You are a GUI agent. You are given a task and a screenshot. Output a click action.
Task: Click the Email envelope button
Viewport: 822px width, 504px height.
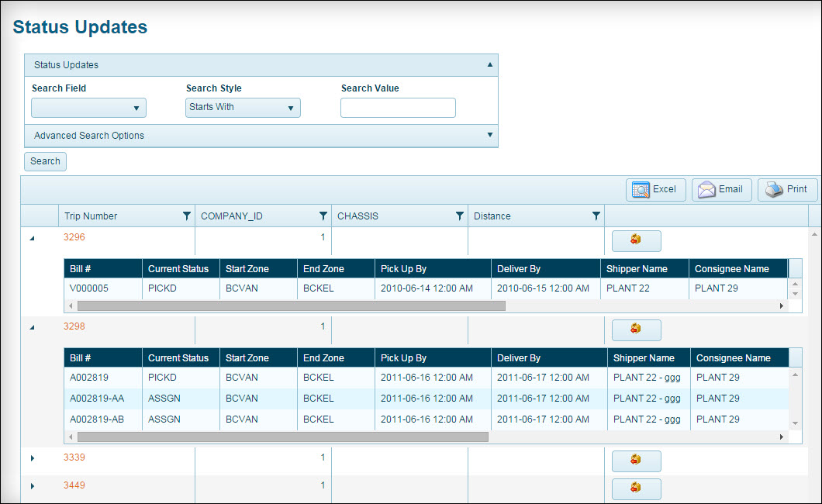tap(721, 189)
